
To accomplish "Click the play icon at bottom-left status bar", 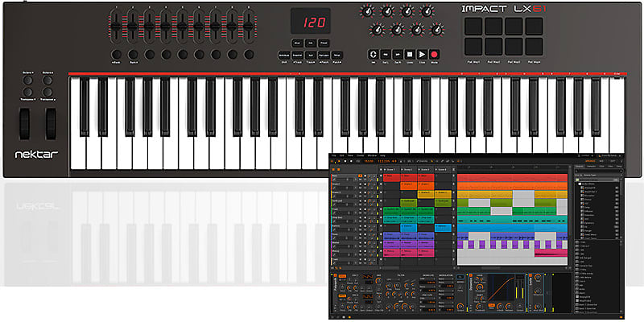I will pos(339,317).
